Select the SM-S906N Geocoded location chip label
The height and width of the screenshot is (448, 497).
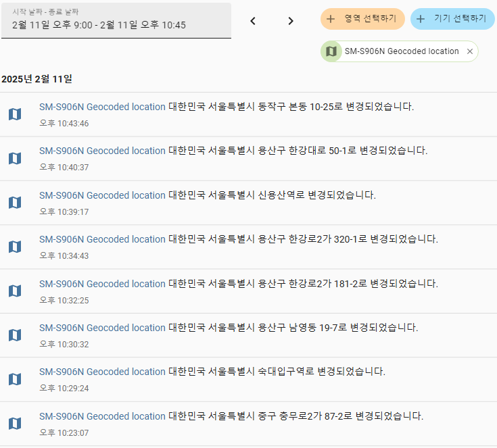tap(402, 51)
